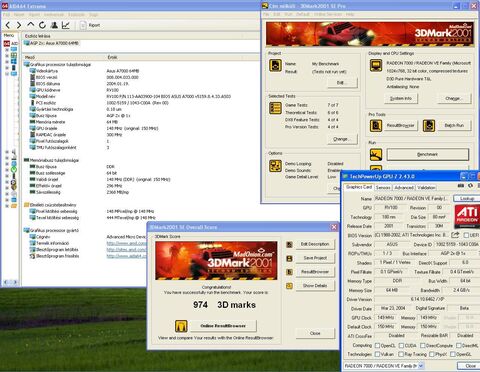Click the Lookup button in GPU-Z
This screenshot has width=480, height=372.
(x=467, y=199)
